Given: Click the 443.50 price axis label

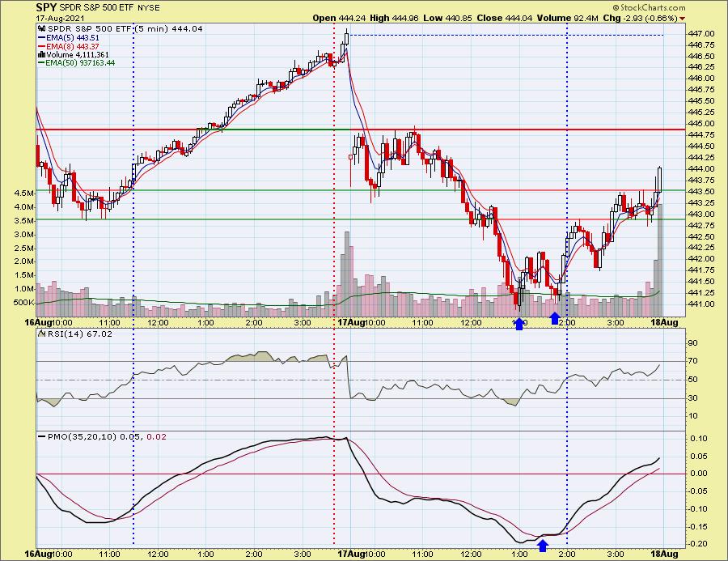Looking at the screenshot, I should (702, 192).
